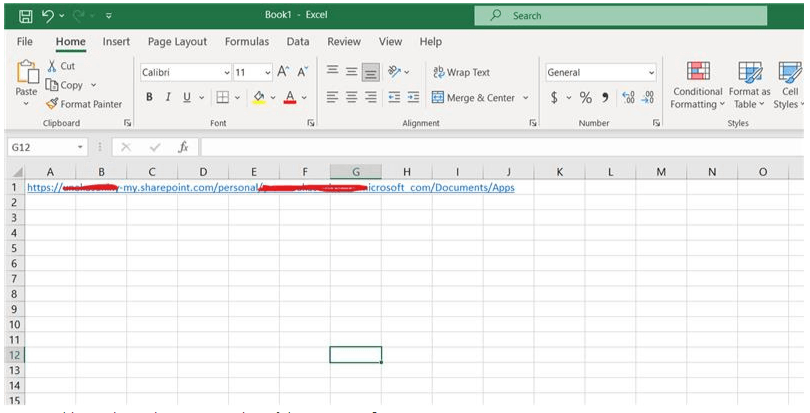Apply the Percent Style
This screenshot has height=413, width=810.
pyautogui.click(x=585, y=97)
